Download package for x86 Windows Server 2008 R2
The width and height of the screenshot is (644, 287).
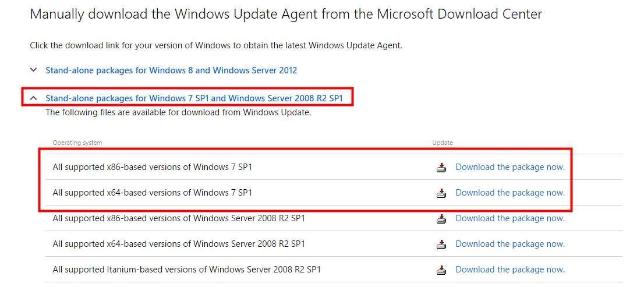[509, 218]
